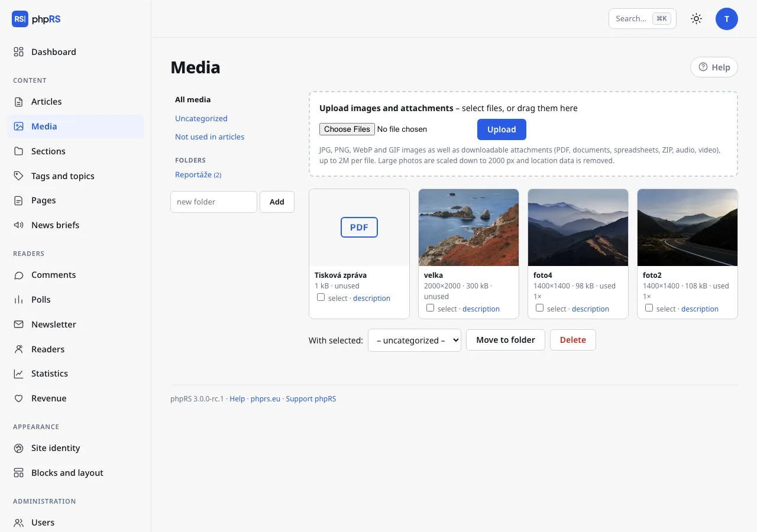The height and width of the screenshot is (532, 757).
Task: Open Tags and topics page
Action: 76,176
